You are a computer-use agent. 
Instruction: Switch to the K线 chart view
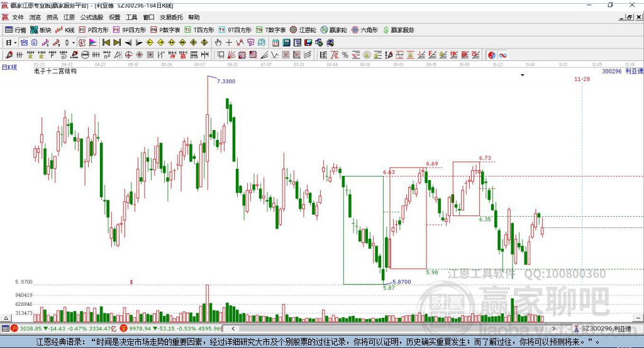pos(65,30)
